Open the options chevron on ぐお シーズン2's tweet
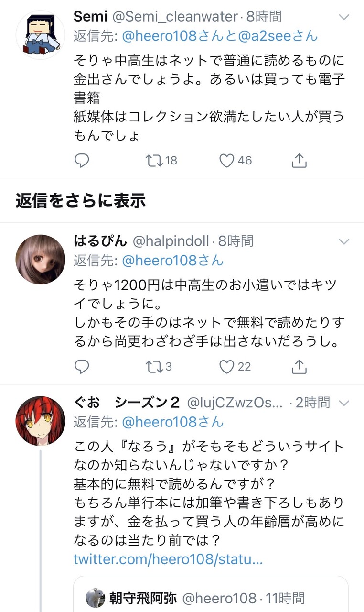The height and width of the screenshot is (612, 364). point(344,403)
